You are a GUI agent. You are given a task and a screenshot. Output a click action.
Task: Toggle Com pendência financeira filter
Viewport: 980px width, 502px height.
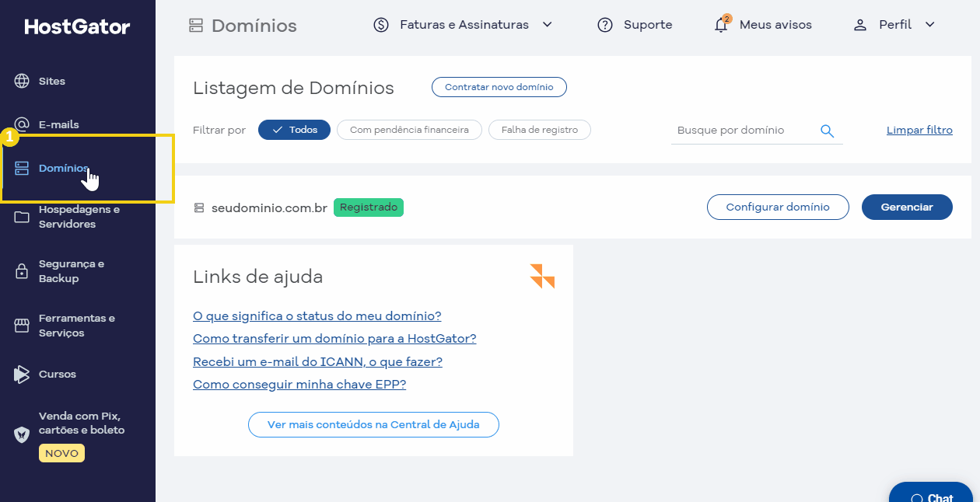(x=409, y=130)
